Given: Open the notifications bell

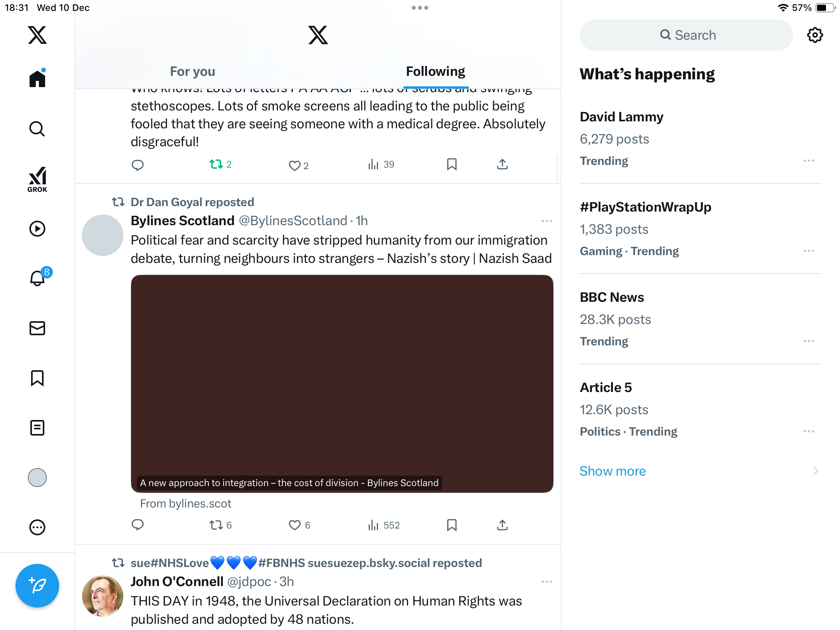Looking at the screenshot, I should pyautogui.click(x=37, y=278).
